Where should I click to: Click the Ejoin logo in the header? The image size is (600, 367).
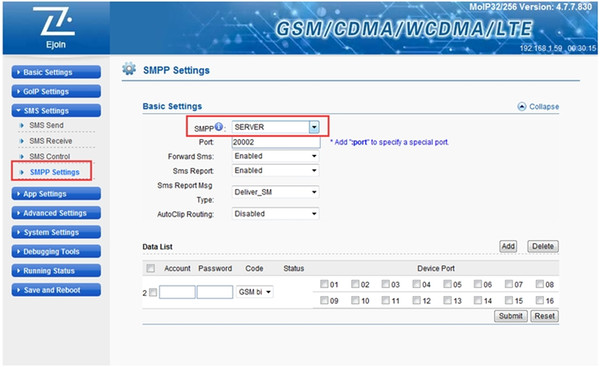coord(56,28)
